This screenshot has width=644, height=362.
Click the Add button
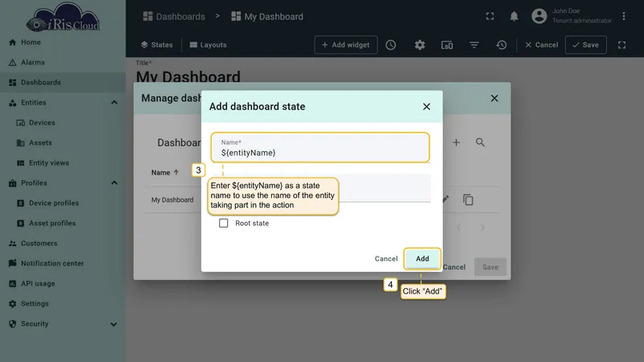[x=422, y=258]
